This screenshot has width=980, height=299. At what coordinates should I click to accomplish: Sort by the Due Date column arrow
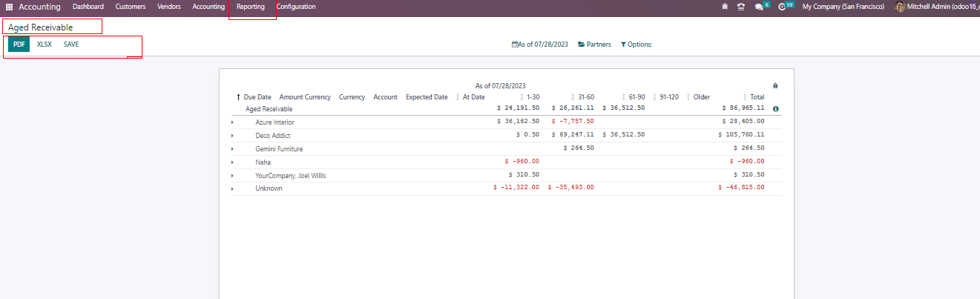tap(238, 97)
